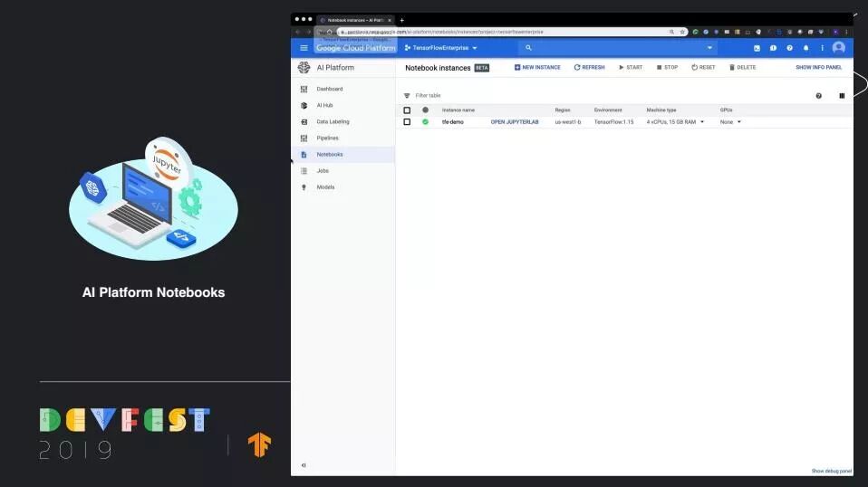Open column display options icon
Image resolution: width=868 pixels, height=487 pixels.
click(842, 96)
